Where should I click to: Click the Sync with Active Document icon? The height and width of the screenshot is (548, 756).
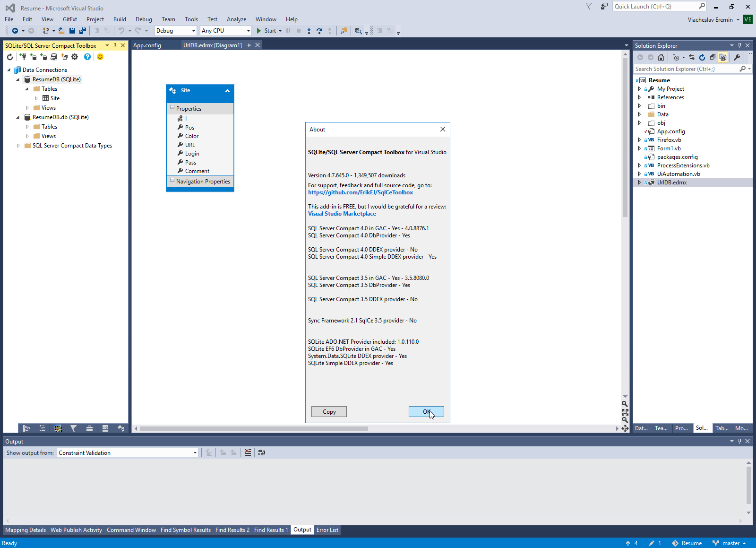click(x=692, y=57)
